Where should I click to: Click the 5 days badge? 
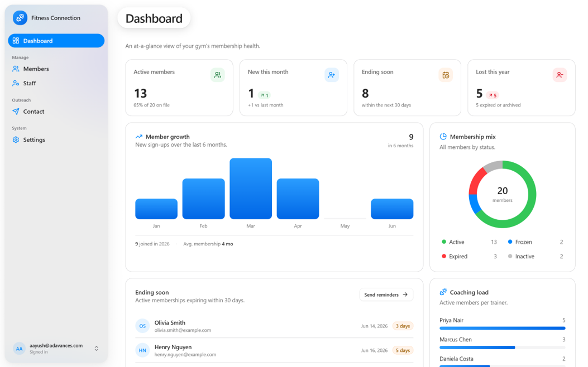coord(403,350)
